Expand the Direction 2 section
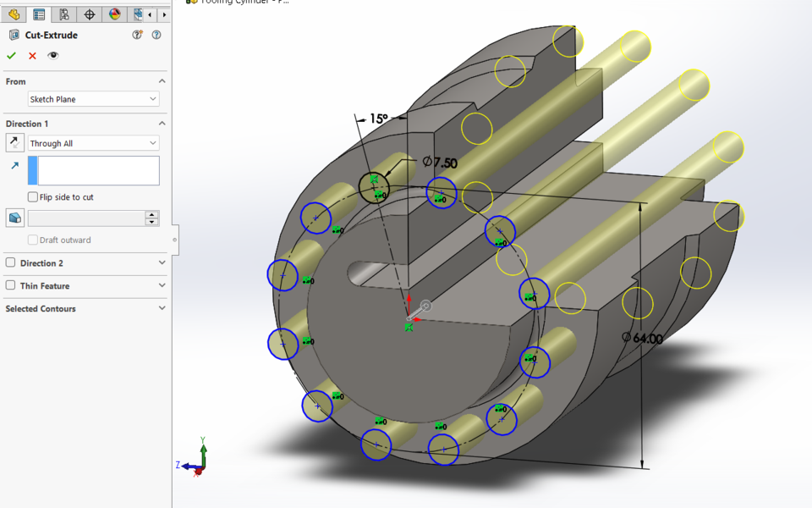The height and width of the screenshot is (508, 812). (x=161, y=262)
